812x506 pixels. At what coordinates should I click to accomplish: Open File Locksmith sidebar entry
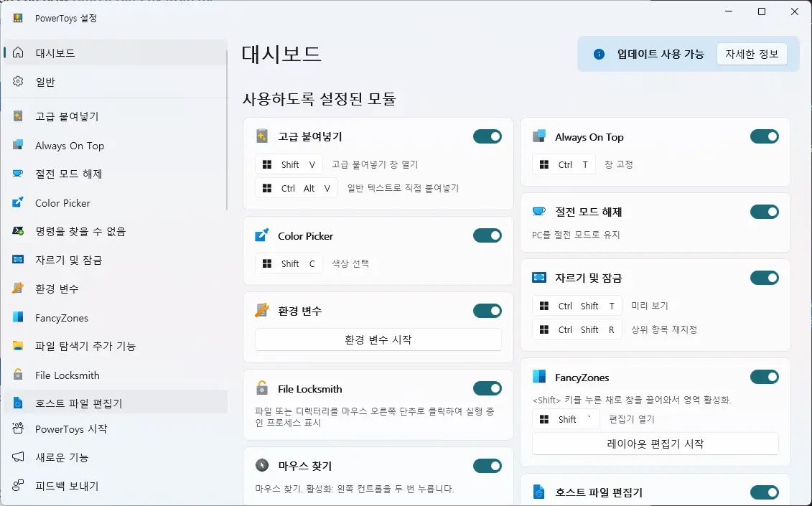(x=116, y=375)
